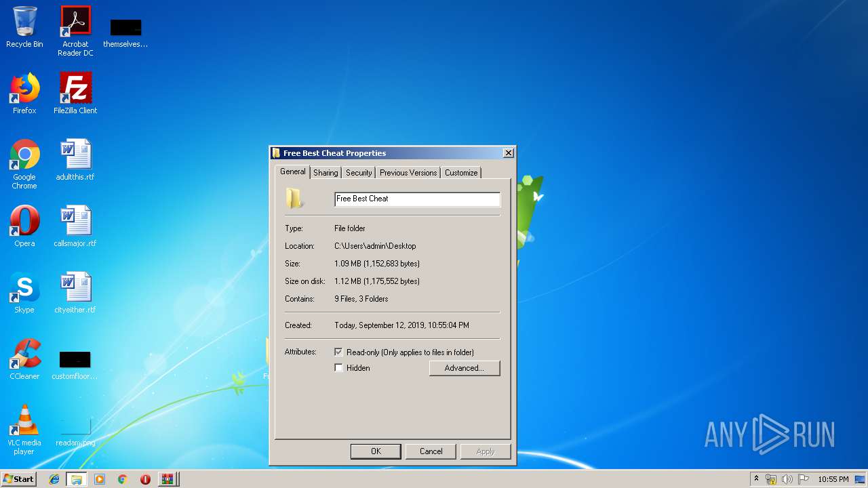The height and width of the screenshot is (488, 868).
Task: Show hidden system tray icons
Action: pos(756,479)
